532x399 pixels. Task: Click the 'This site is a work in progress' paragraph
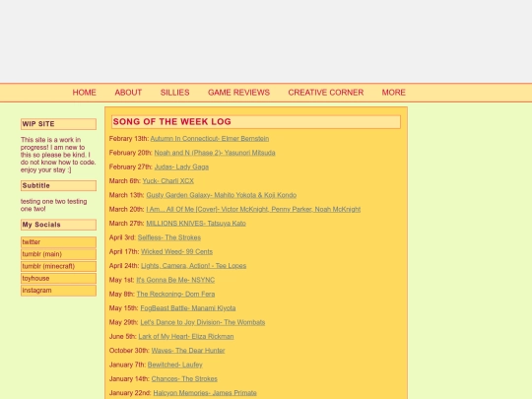58,155
